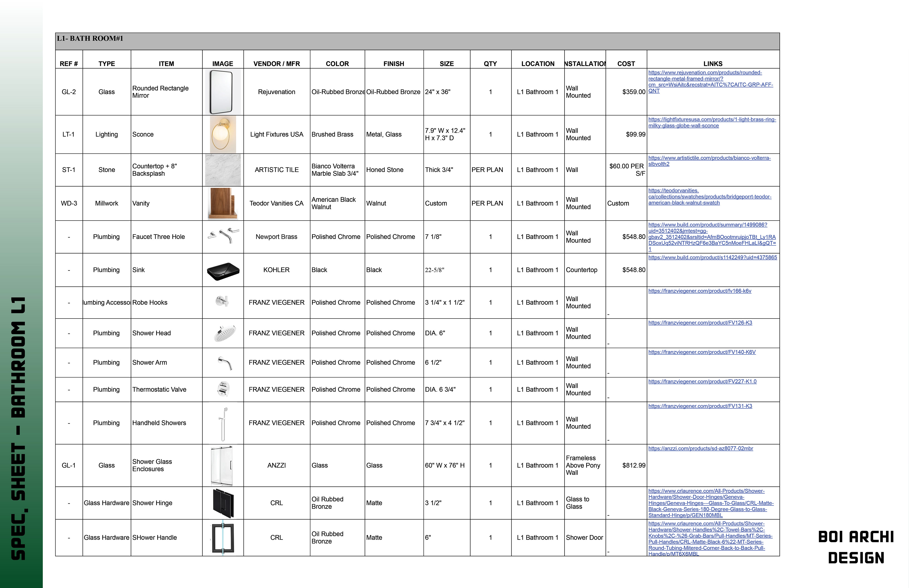
Task: Click the shower arm image
Action: pos(225,363)
